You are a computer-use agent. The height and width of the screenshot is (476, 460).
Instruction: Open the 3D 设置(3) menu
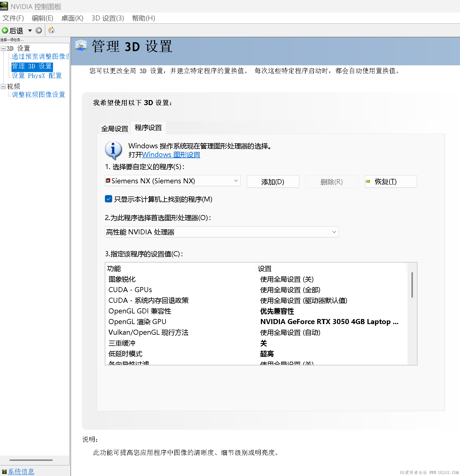[108, 18]
